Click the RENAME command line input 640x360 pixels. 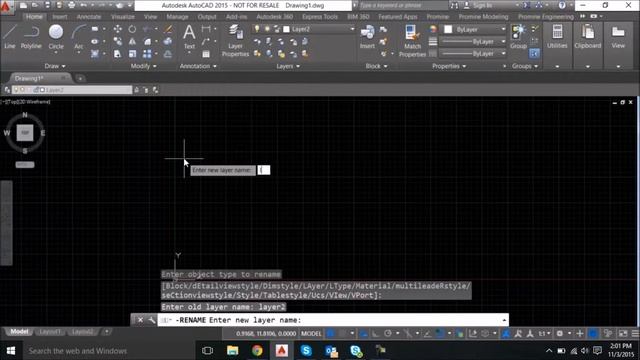pos(333,320)
